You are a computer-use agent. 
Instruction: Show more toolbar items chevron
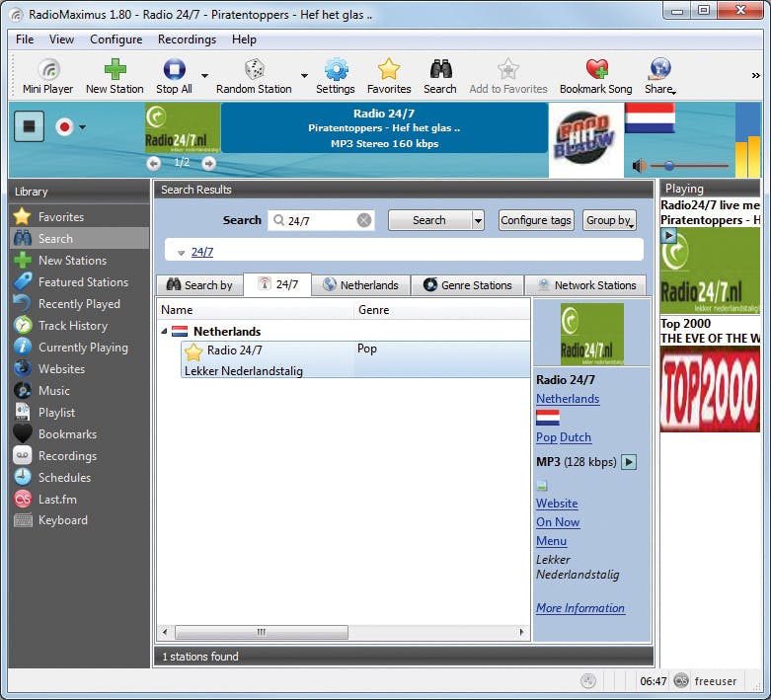[x=755, y=75]
